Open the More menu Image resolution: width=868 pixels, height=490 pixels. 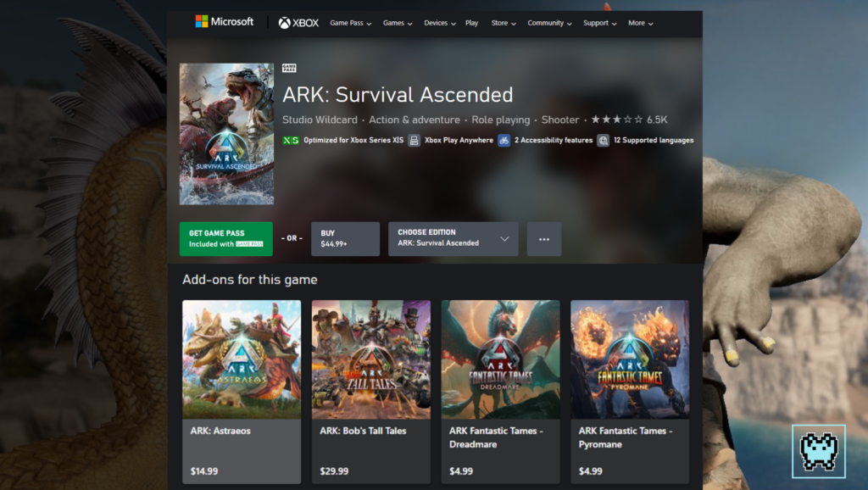[x=641, y=23]
